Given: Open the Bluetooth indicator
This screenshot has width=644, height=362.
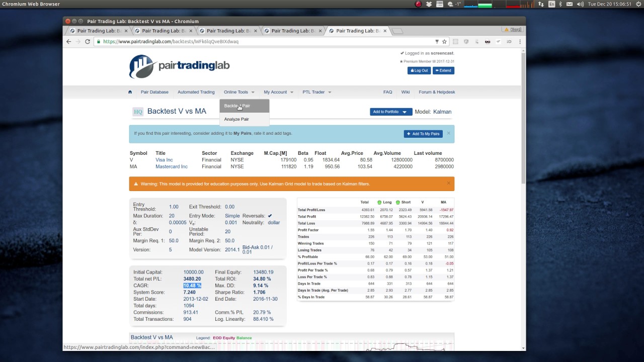Looking at the screenshot, I should click(x=560, y=4).
